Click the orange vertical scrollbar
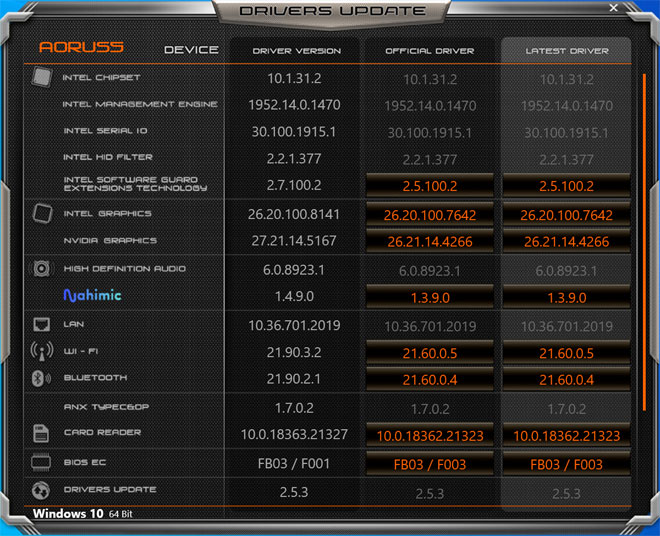 pyautogui.click(x=644, y=242)
